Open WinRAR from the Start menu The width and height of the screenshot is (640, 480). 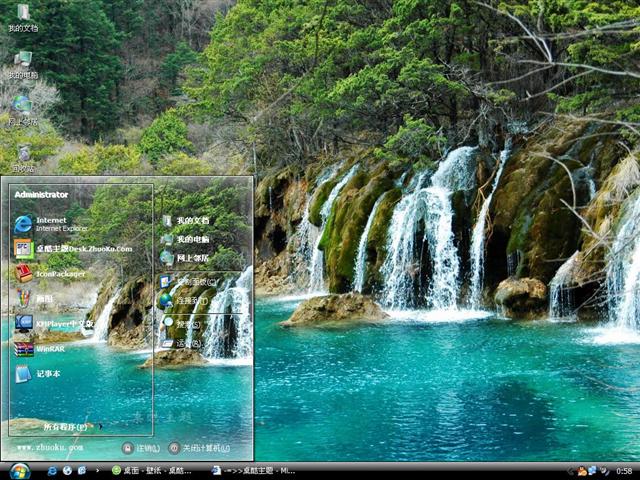(x=40, y=349)
